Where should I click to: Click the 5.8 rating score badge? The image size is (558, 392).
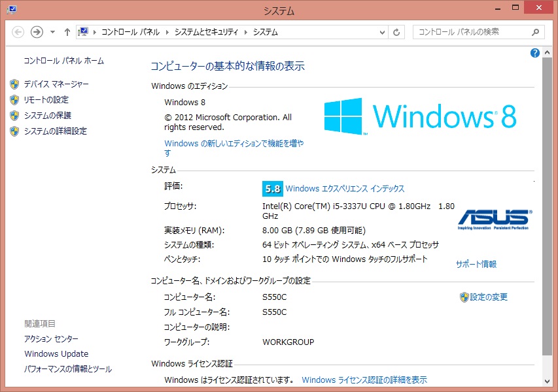pos(273,189)
